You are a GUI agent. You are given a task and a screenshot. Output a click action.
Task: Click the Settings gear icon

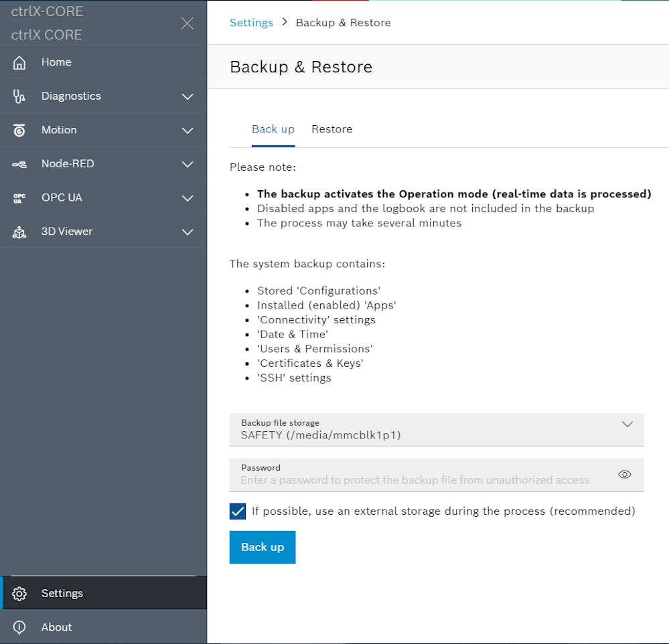point(19,594)
